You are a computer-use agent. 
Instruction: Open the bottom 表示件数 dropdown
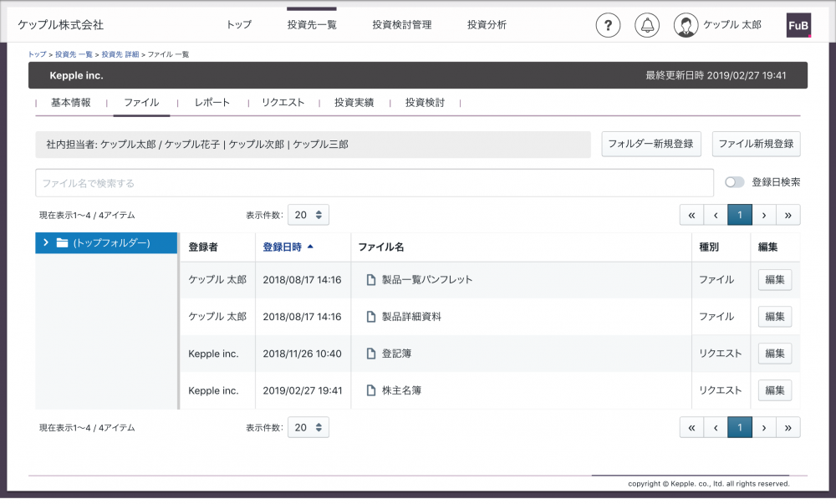pos(308,427)
